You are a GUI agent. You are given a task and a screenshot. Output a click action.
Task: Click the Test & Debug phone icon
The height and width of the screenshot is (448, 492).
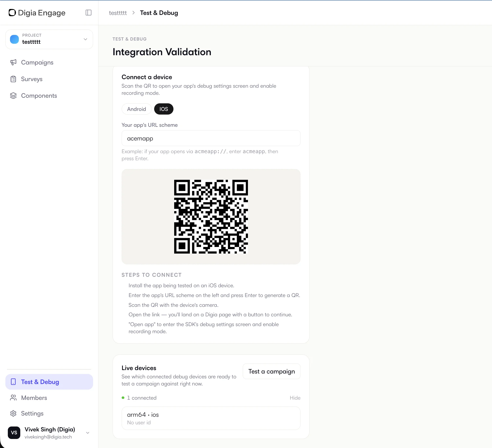click(x=13, y=382)
